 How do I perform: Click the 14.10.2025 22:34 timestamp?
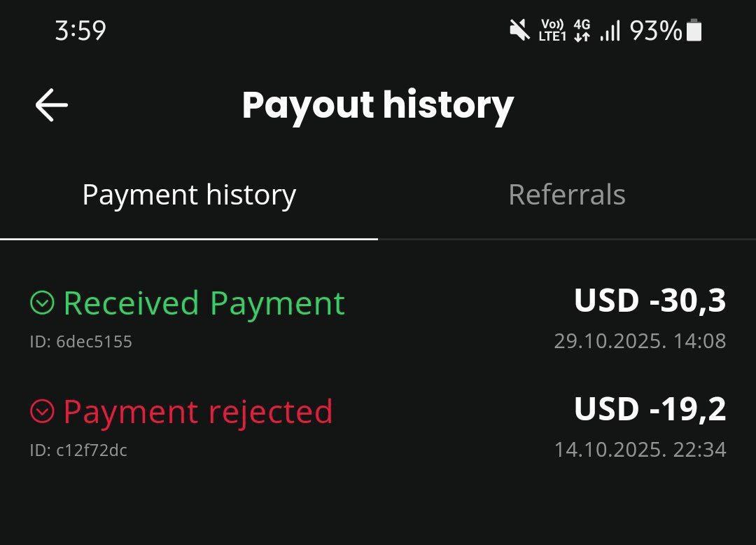click(x=640, y=449)
